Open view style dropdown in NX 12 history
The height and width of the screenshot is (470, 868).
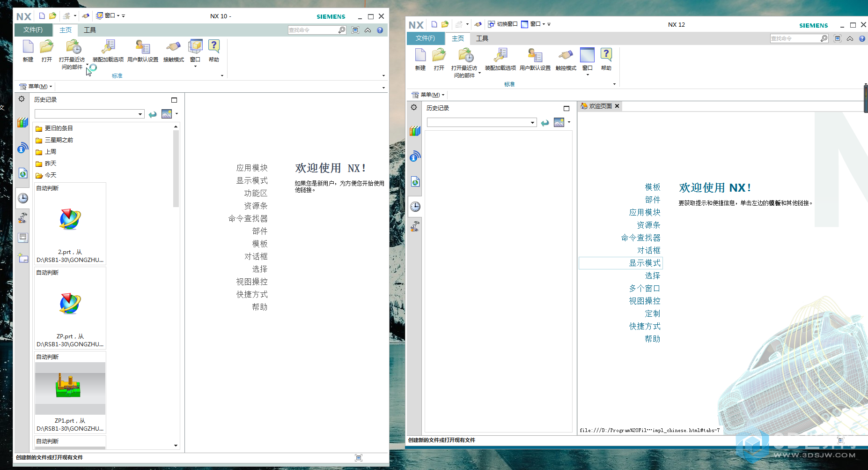click(569, 122)
